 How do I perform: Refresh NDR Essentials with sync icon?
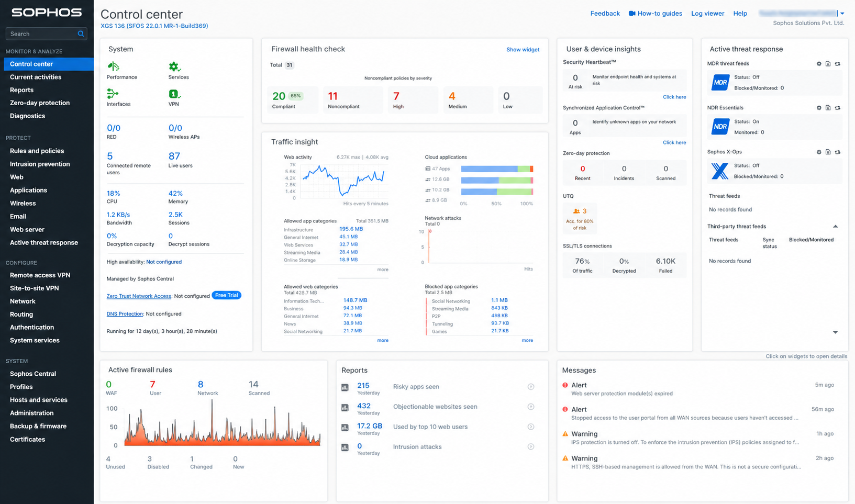click(837, 108)
